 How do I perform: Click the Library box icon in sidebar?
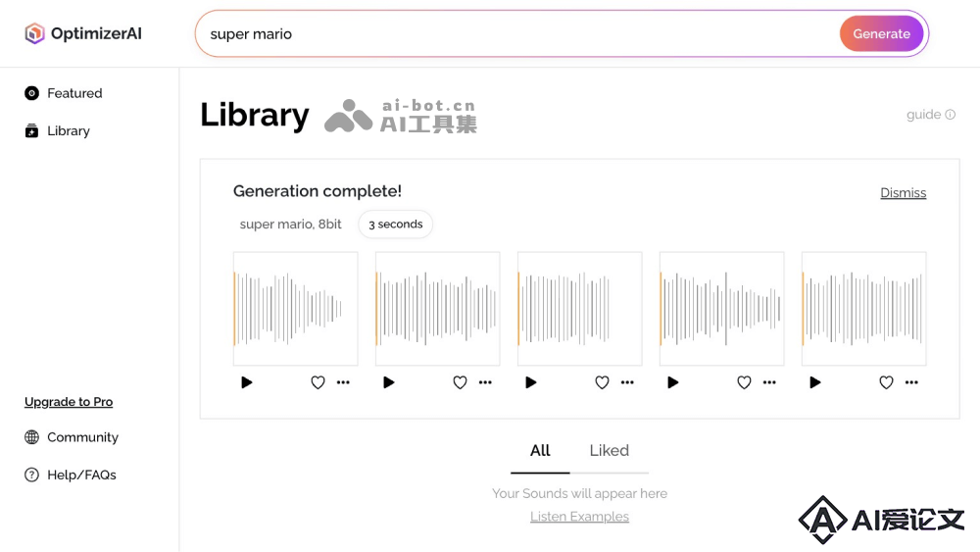(x=31, y=130)
